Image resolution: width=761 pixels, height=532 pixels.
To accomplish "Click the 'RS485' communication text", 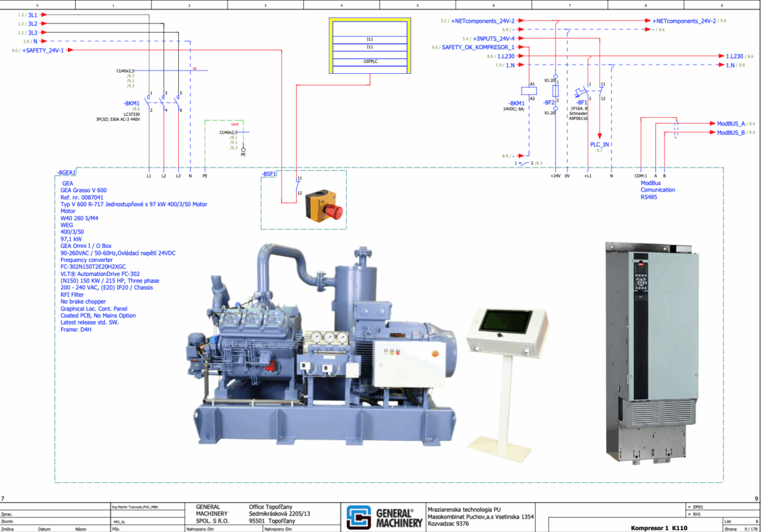I will coord(649,198).
